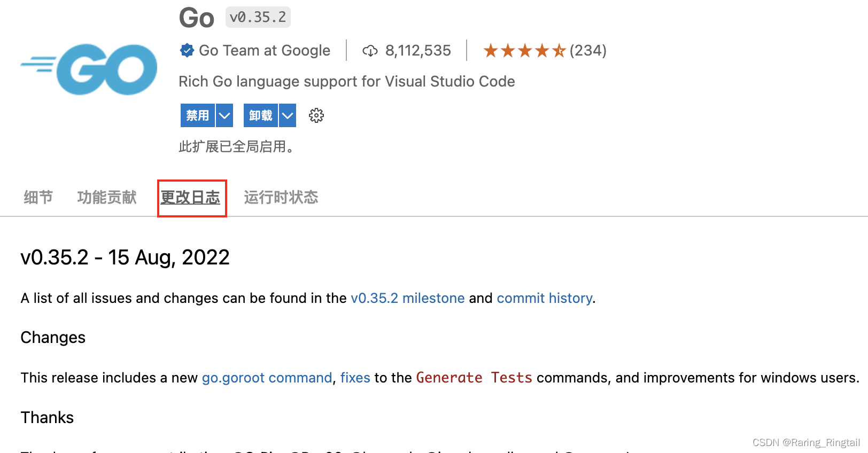Open the commit history link
Viewport: 868px width, 453px height.
click(x=545, y=298)
